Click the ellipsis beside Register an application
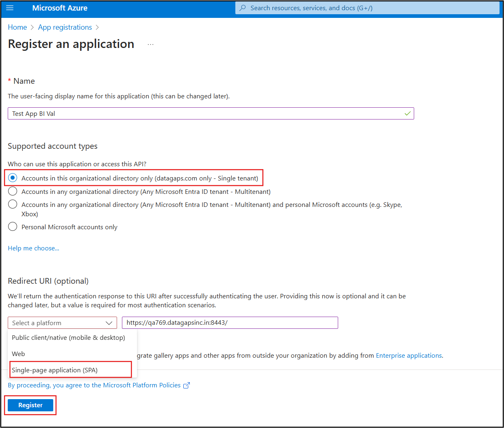504x428 pixels. pyautogui.click(x=150, y=44)
